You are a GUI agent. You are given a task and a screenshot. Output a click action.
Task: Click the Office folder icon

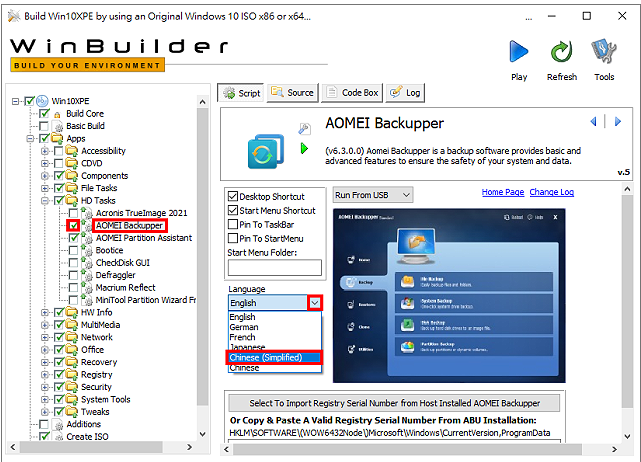coord(72,350)
